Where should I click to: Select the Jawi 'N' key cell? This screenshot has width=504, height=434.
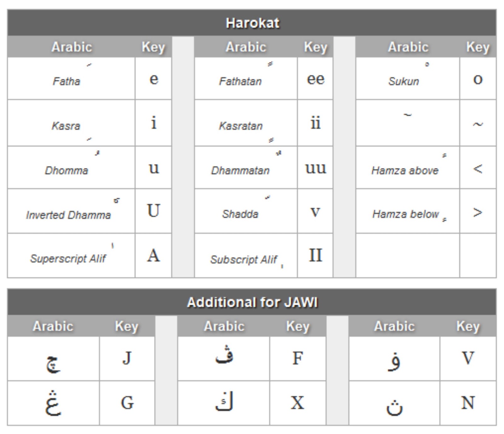pos(468,403)
